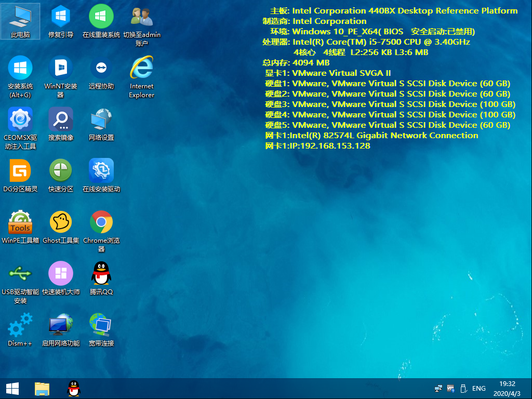The height and width of the screenshot is (399, 532).
Task: Click the VMware tools tray icon
Action: (450, 389)
